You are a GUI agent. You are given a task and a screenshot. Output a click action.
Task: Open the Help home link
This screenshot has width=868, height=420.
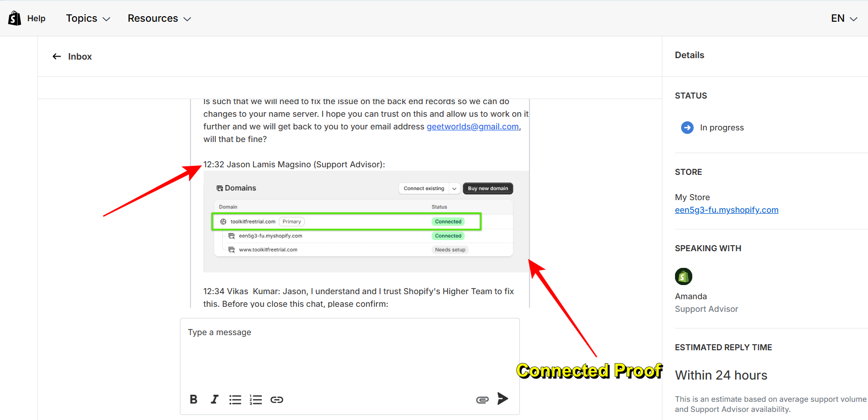(x=36, y=18)
